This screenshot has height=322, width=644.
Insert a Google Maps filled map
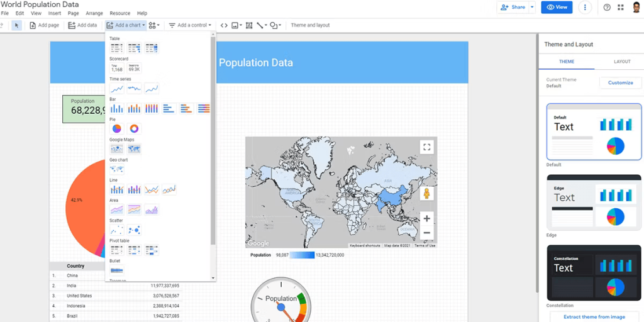pos(134,148)
